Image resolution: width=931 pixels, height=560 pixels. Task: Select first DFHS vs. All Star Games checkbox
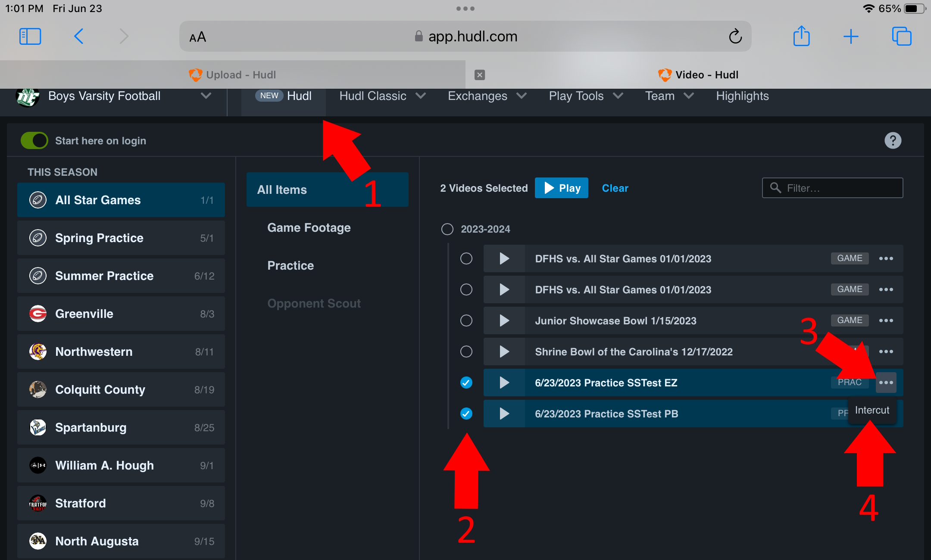pos(466,258)
